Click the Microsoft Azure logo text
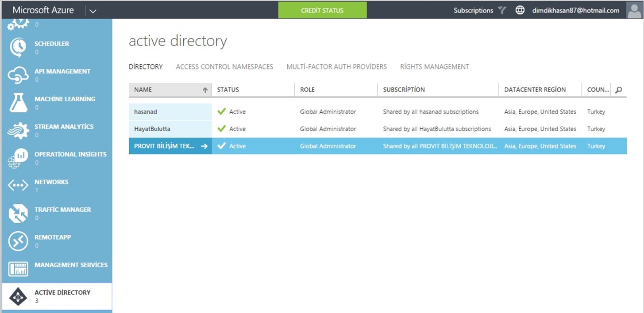The width and height of the screenshot is (644, 313). pos(43,10)
